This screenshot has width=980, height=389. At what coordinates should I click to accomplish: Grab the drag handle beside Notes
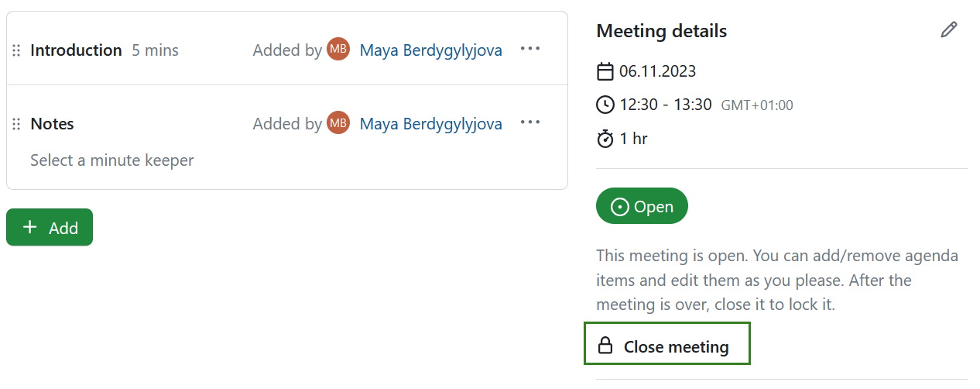click(x=16, y=124)
